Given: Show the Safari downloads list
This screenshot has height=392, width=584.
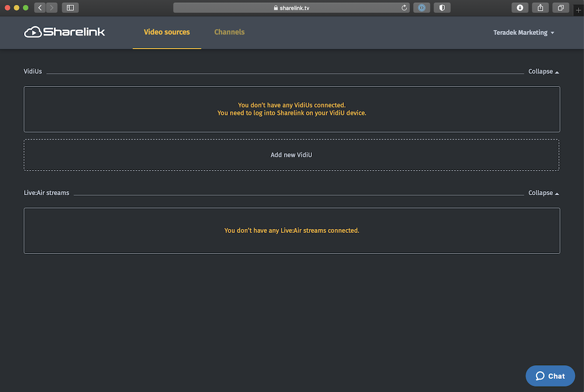Looking at the screenshot, I should [520, 8].
